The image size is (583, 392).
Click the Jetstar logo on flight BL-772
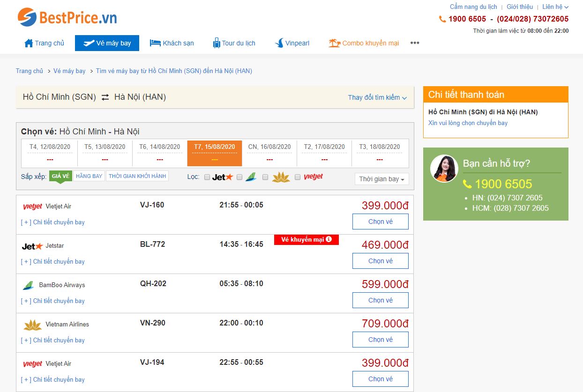tap(32, 246)
